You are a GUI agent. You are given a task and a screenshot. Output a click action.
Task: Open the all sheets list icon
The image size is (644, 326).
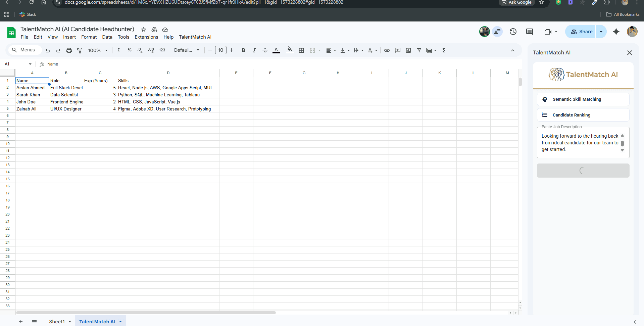34,322
